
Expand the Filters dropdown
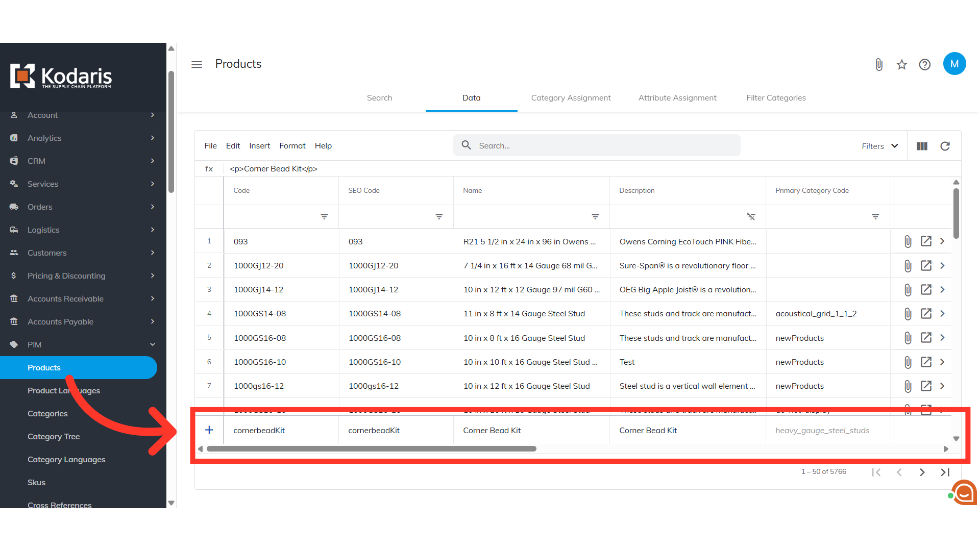pyautogui.click(x=880, y=146)
